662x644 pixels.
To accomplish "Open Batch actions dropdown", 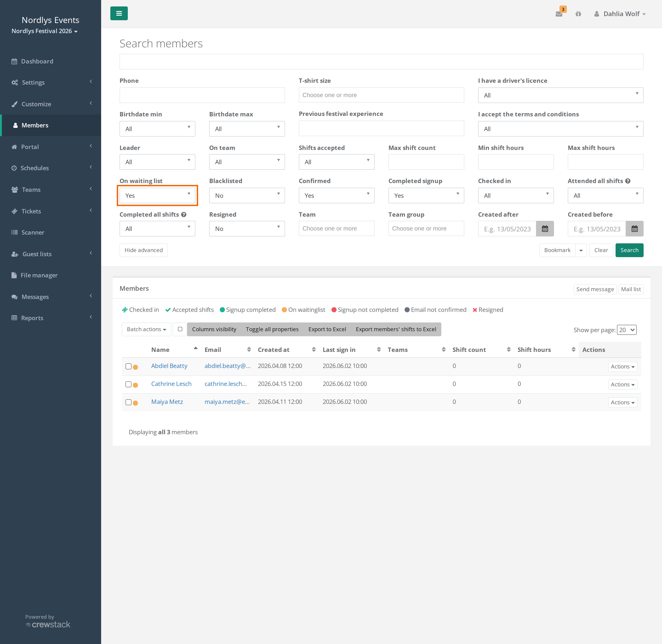I will click(x=146, y=329).
